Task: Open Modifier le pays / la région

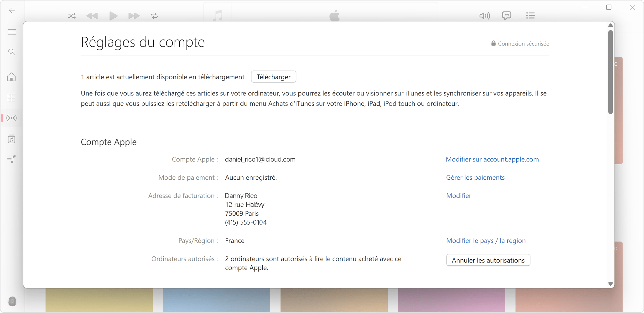Action: click(x=486, y=241)
